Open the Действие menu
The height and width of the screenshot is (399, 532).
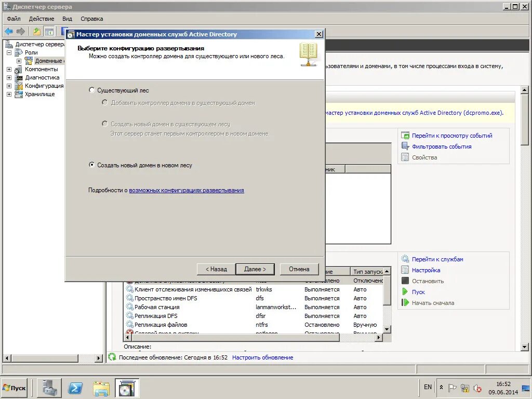pyautogui.click(x=42, y=19)
